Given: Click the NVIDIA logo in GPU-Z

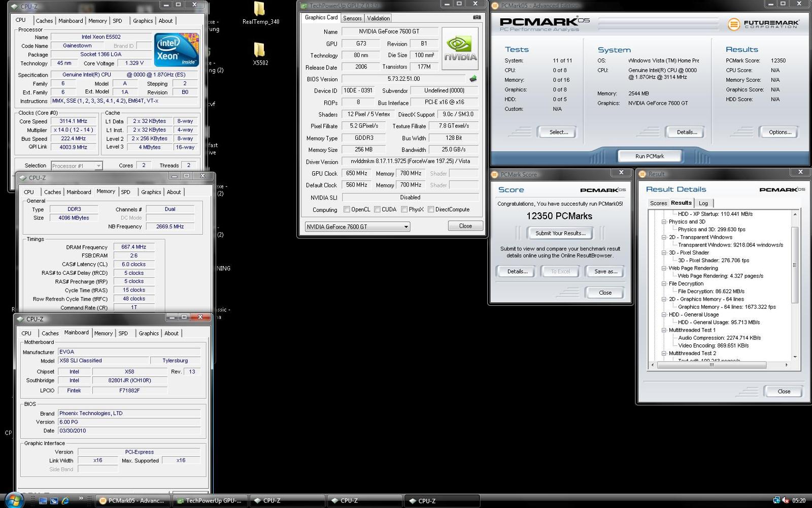Looking at the screenshot, I should pyautogui.click(x=460, y=49).
